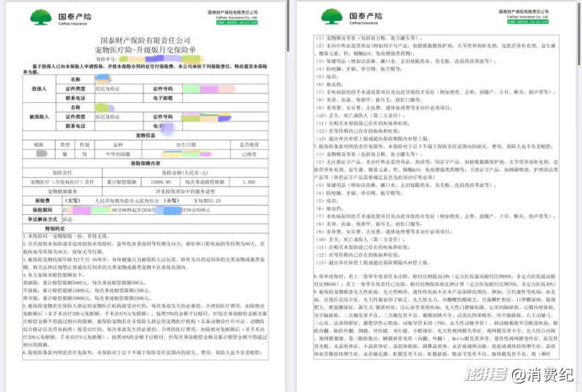582x392 pixels.
Task: Click the 投保人 row header cell
Action: point(39,87)
